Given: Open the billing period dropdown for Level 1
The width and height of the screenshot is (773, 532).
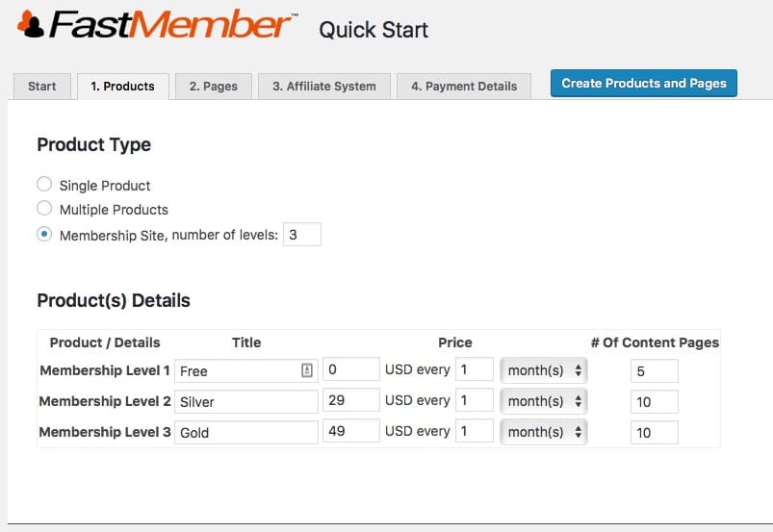Looking at the screenshot, I should (x=544, y=370).
